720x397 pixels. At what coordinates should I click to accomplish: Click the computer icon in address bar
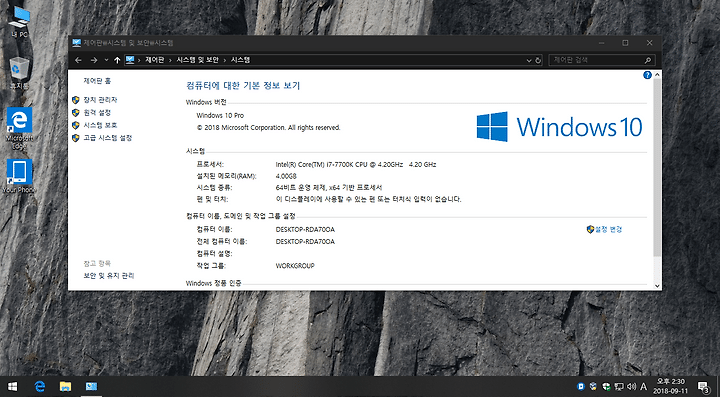(130, 60)
